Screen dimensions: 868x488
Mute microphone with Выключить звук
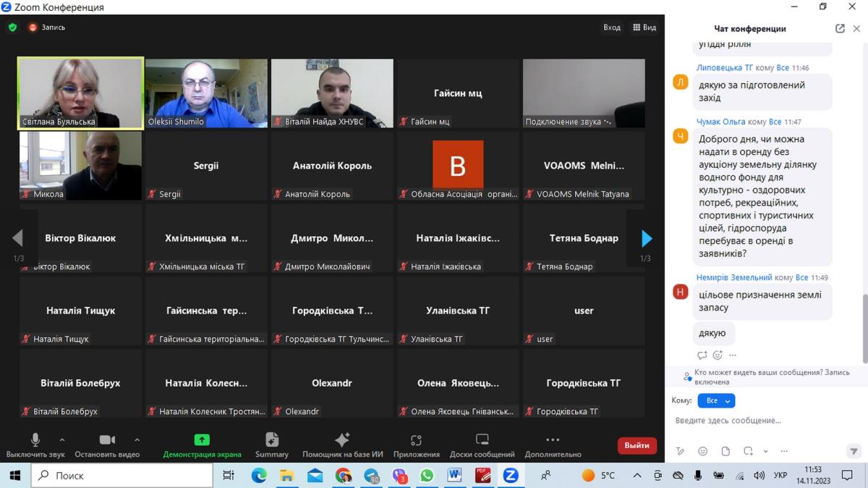point(35,445)
